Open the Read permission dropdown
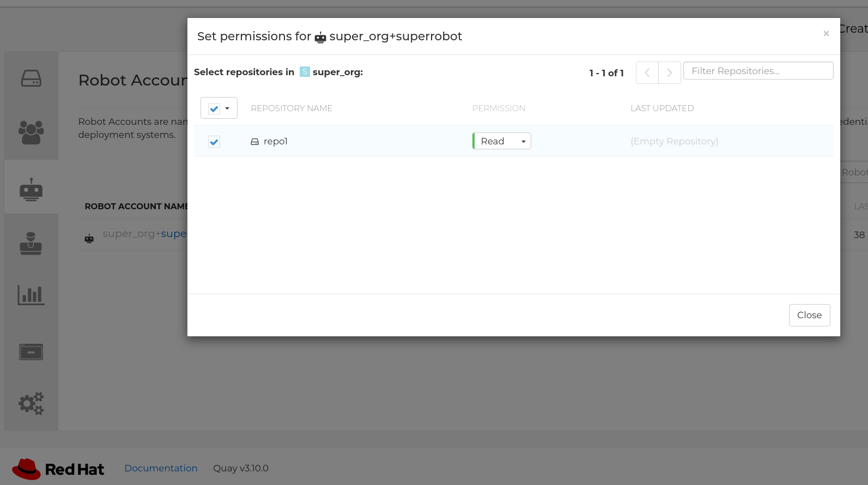Screen dimensions: 868x485 pos(502,141)
